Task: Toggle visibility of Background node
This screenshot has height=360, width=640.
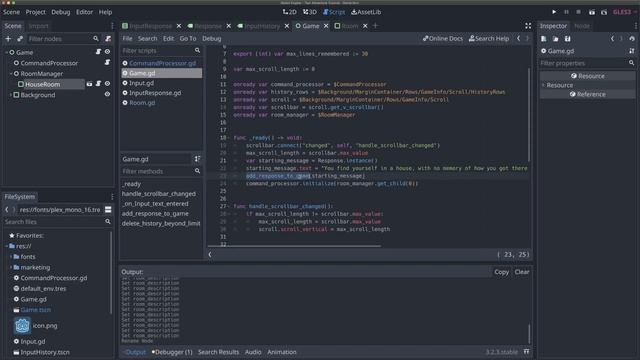Action: click(107, 94)
